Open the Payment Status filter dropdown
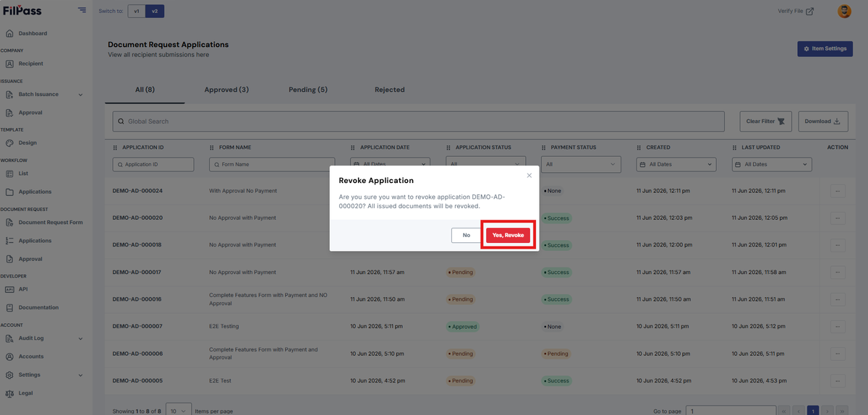Screen dimensions: 868x415 tap(581, 164)
